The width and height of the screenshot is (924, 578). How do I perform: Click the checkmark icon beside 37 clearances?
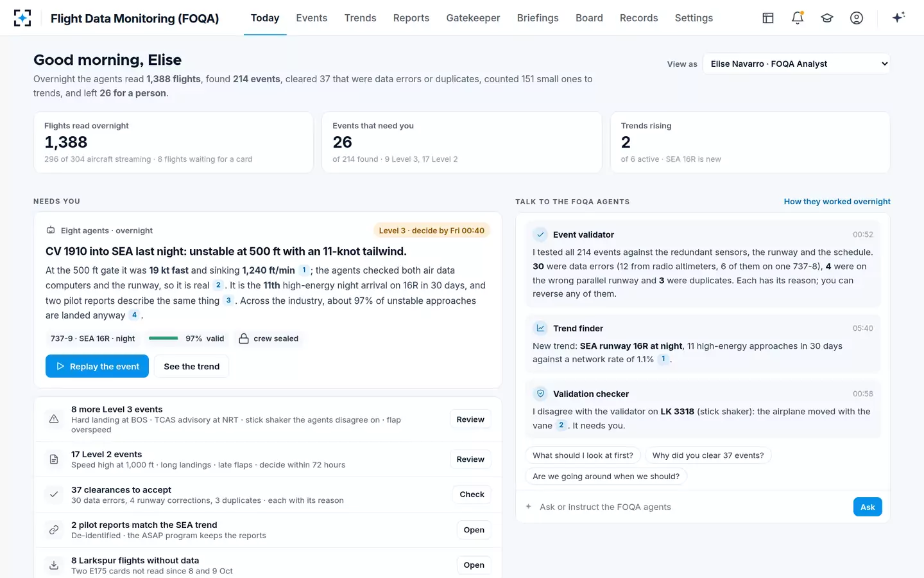[54, 495]
